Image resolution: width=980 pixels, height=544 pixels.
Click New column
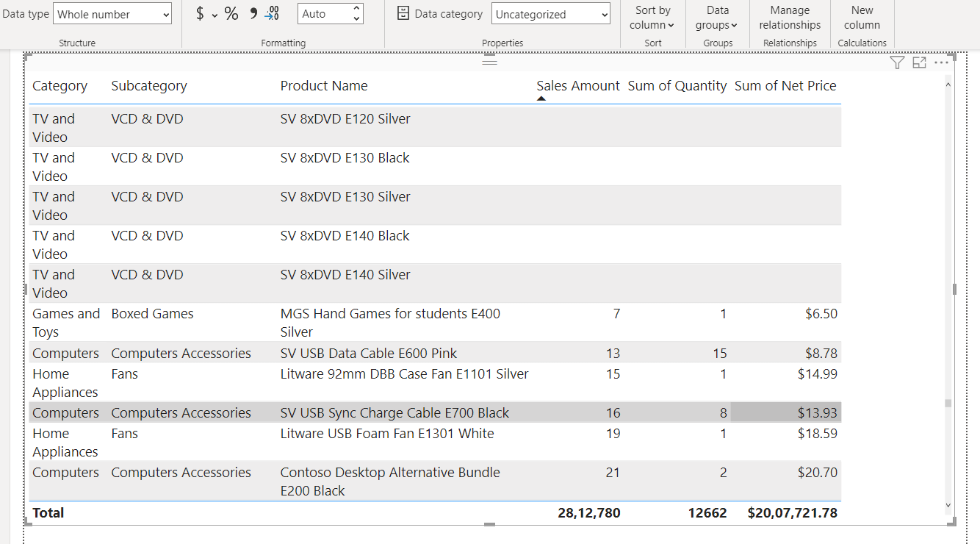[862, 18]
